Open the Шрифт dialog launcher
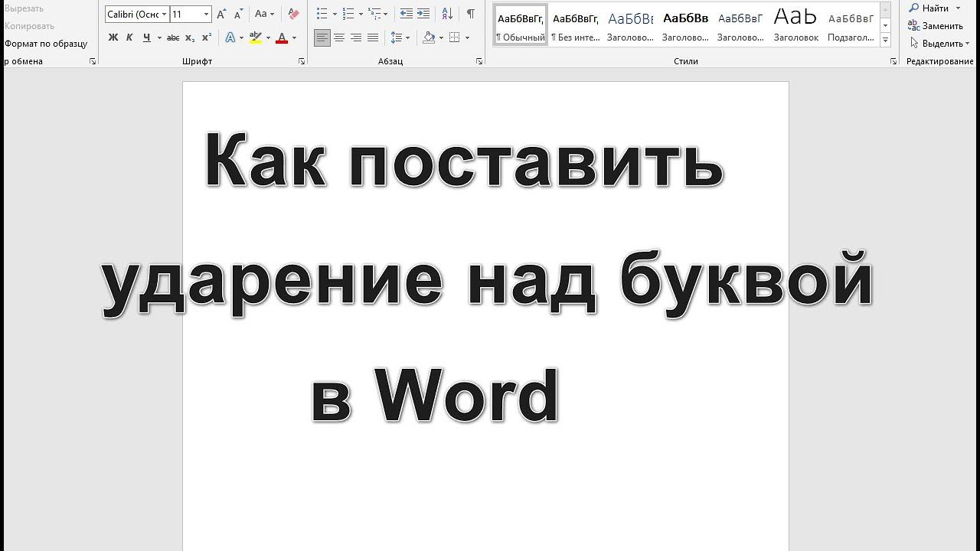This screenshot has width=980, height=551. coord(302,61)
